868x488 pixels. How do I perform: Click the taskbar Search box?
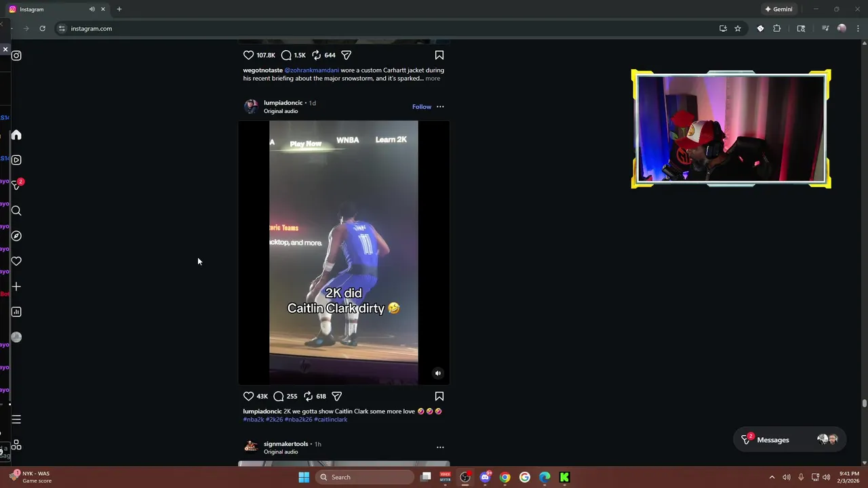[366, 477]
